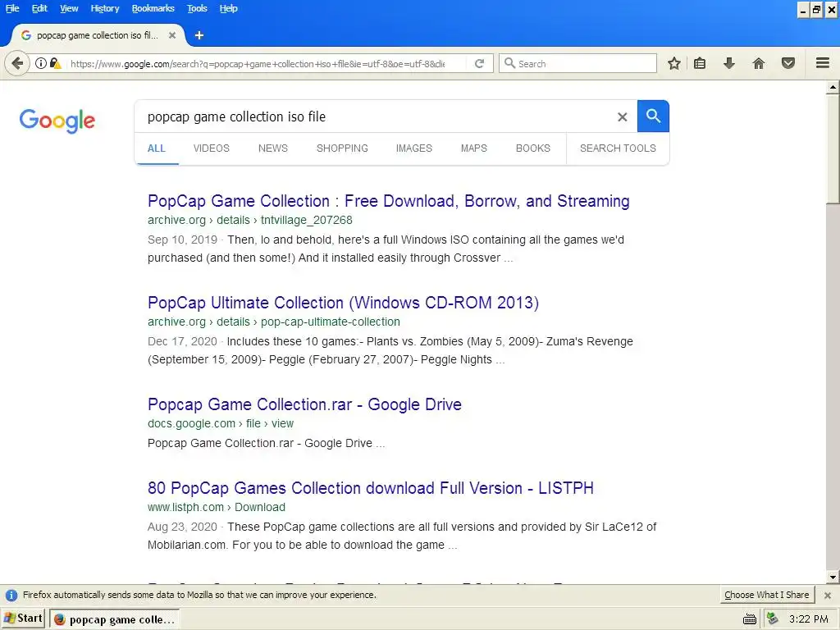Image resolution: width=840 pixels, height=630 pixels.
Task: Dismiss the Firefox data notification bar
Action: (828, 596)
